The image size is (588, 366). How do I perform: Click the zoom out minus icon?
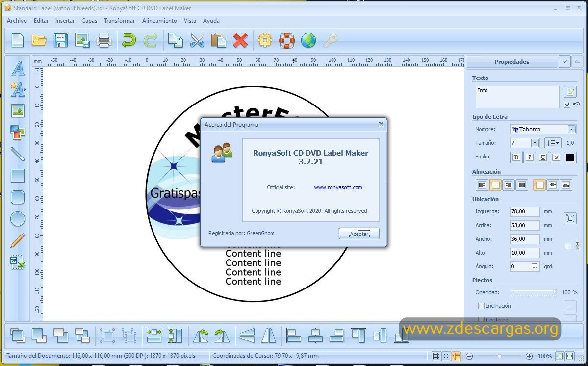click(x=469, y=356)
